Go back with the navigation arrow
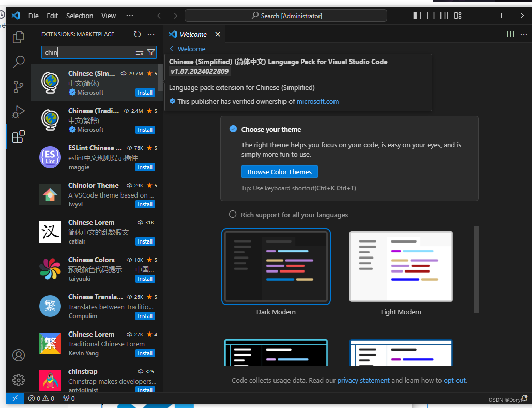 [x=160, y=16]
